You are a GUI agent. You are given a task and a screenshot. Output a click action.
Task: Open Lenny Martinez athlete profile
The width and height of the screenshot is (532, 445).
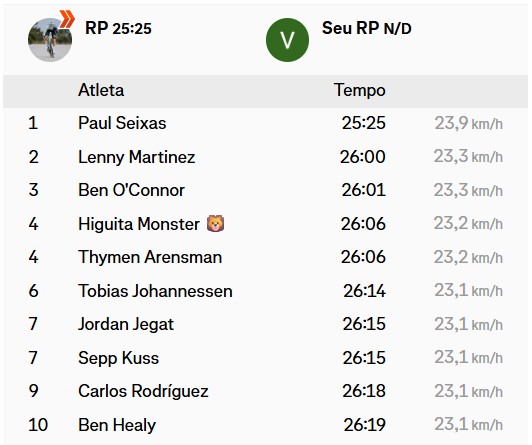[136, 157]
